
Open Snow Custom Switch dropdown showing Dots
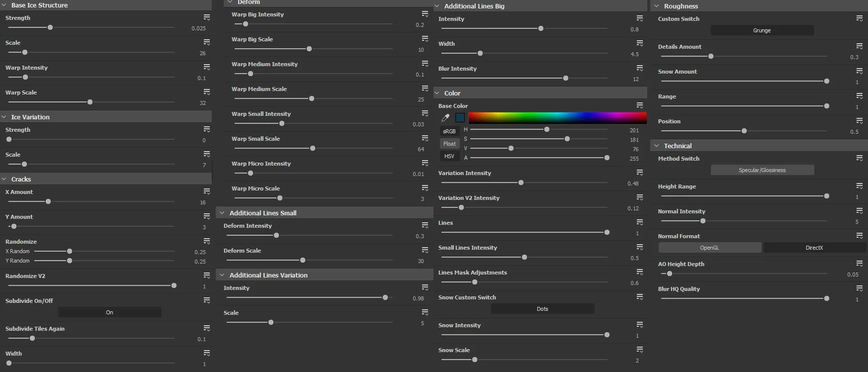[542, 309]
